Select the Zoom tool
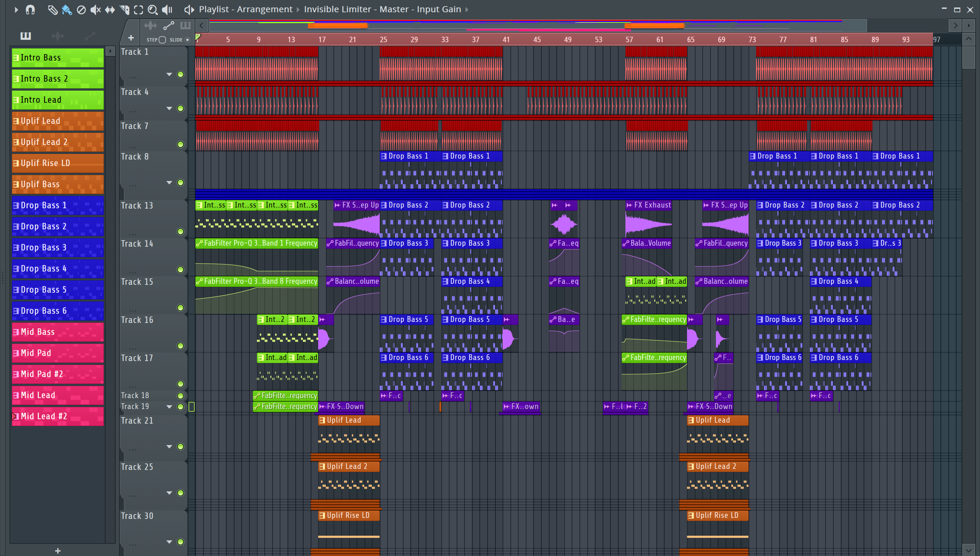Viewport: 980px width, 556px height. [153, 10]
